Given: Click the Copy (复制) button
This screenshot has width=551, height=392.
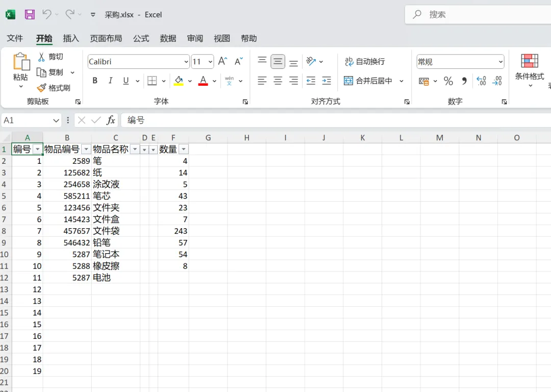Looking at the screenshot, I should coord(51,72).
